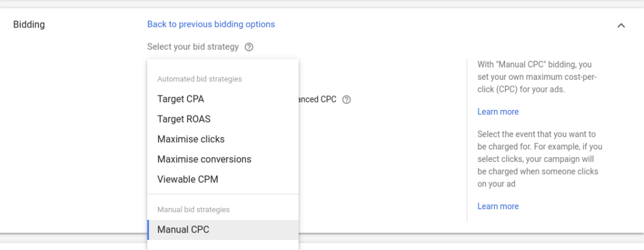Image resolution: width=644 pixels, height=250 pixels.
Task: Click the Select your bid strategy label
Action: [x=193, y=47]
